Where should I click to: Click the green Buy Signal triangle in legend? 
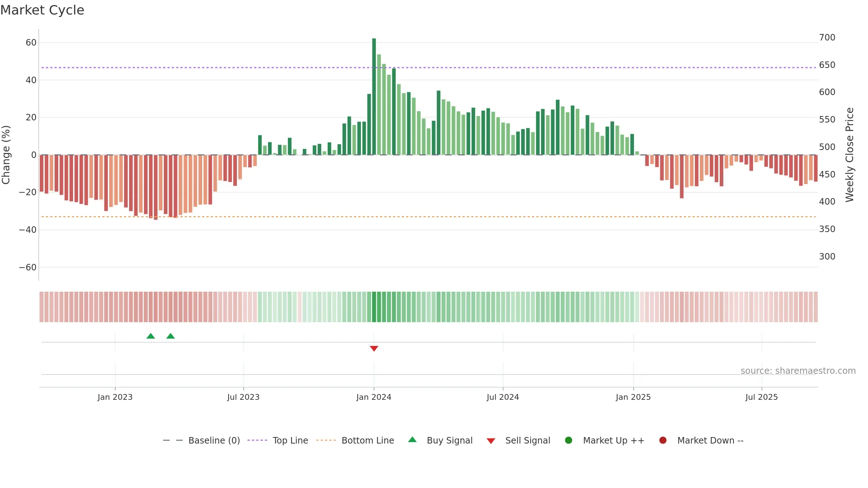412,440
